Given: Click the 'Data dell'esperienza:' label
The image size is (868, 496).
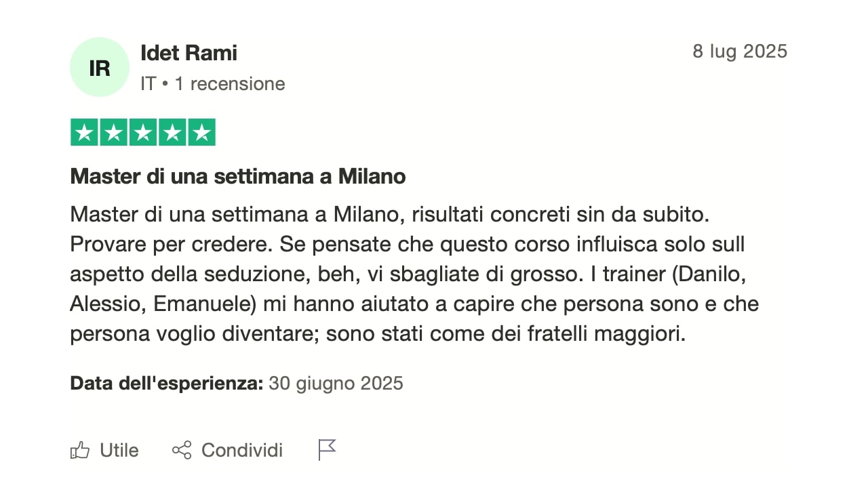Looking at the screenshot, I should click(x=167, y=384).
